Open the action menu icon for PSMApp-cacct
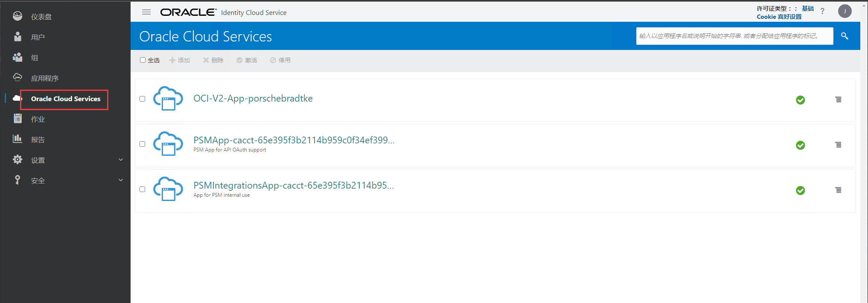This screenshot has height=303, width=868. (839, 145)
